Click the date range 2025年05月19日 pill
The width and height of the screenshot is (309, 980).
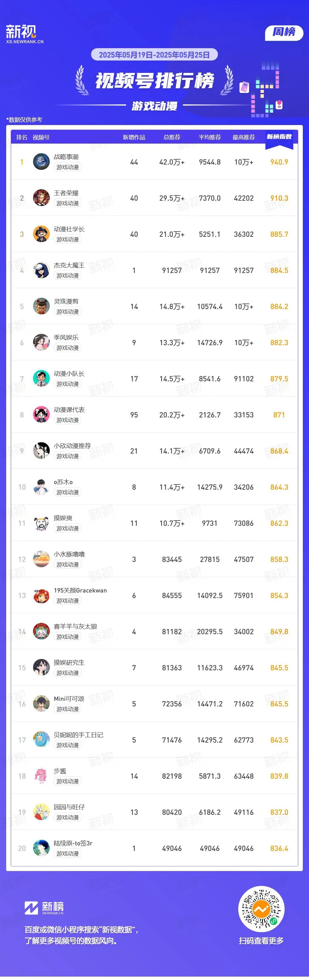point(154,55)
